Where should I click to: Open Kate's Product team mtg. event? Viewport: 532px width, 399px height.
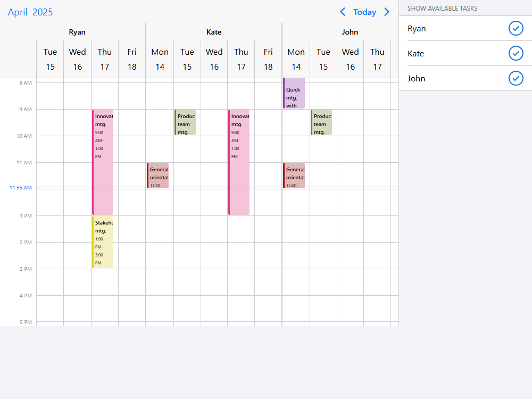[185, 122]
